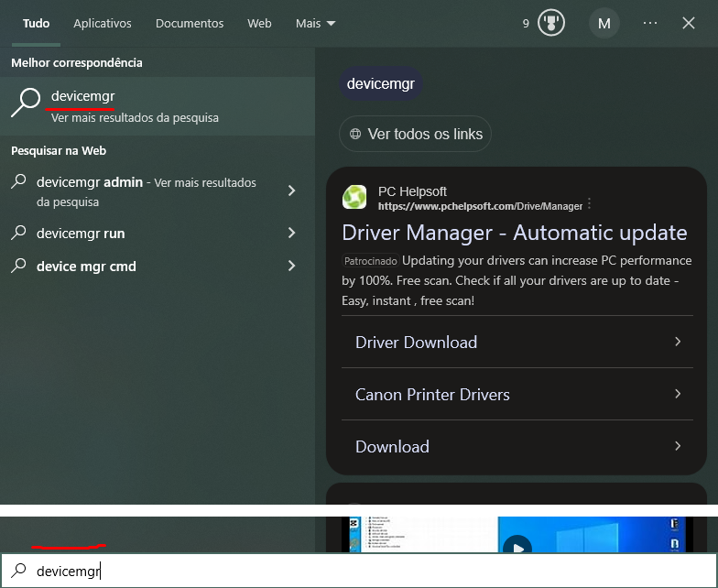This screenshot has height=588, width=718.
Task: Open the devicemgr best match result
Action: [158, 106]
